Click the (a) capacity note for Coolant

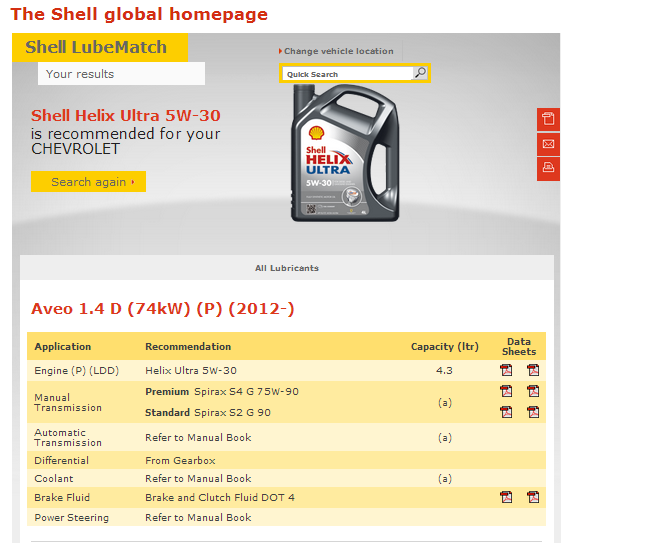pos(445,478)
